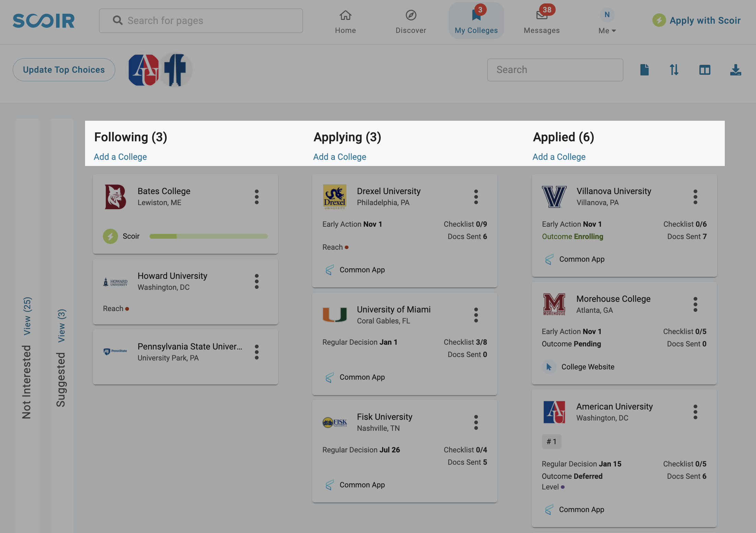
Task: Switch to the columns layout icon
Action: pos(705,70)
